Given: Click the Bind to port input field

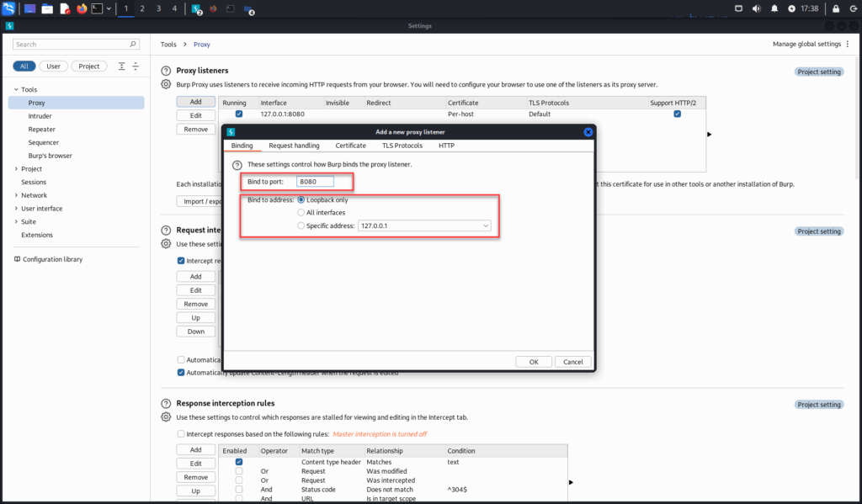Looking at the screenshot, I should pyautogui.click(x=315, y=182).
